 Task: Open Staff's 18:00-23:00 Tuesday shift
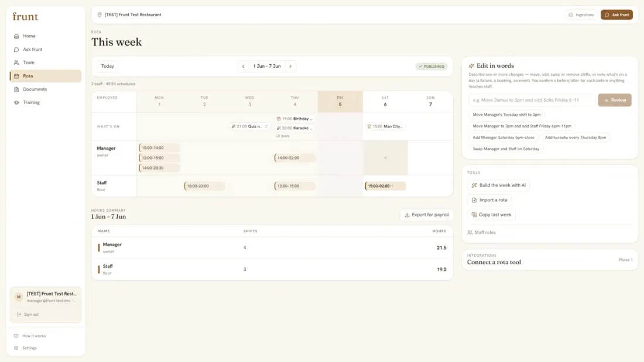(x=204, y=186)
